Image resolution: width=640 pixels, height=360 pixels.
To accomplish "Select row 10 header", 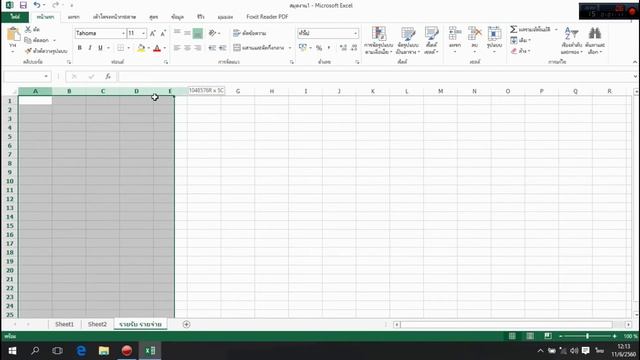I will pyautogui.click(x=9, y=181).
